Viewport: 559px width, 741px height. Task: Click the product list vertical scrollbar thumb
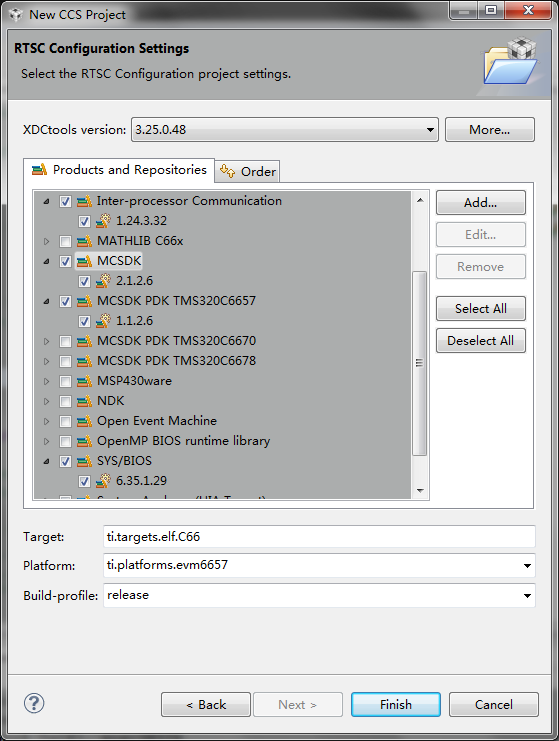[419, 363]
